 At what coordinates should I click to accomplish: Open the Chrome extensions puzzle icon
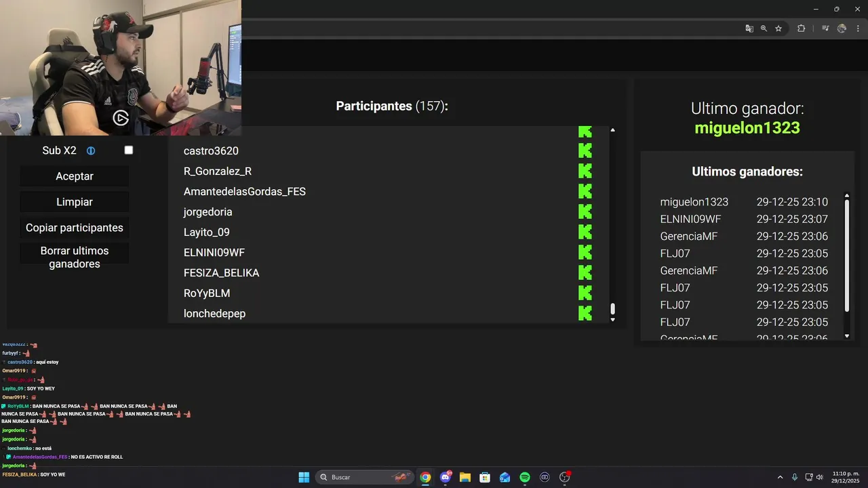pyautogui.click(x=801, y=28)
